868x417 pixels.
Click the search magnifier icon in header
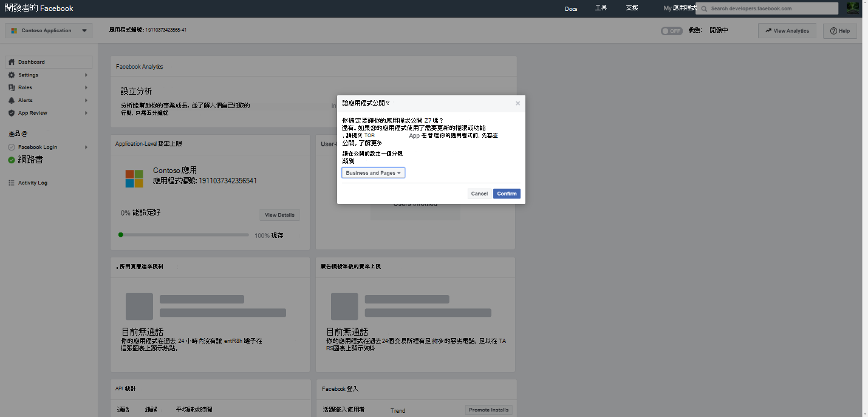704,8
